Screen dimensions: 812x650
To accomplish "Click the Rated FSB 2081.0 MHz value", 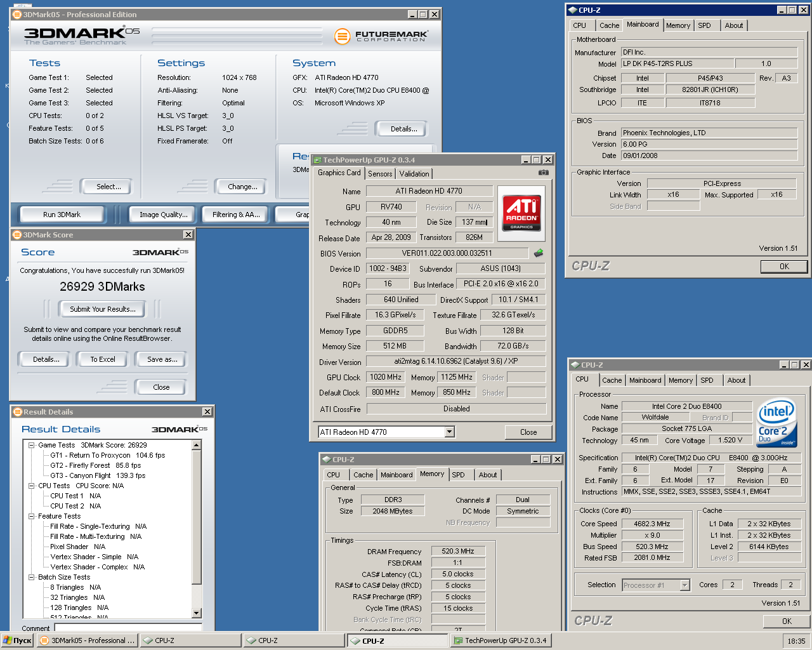I will [652, 557].
